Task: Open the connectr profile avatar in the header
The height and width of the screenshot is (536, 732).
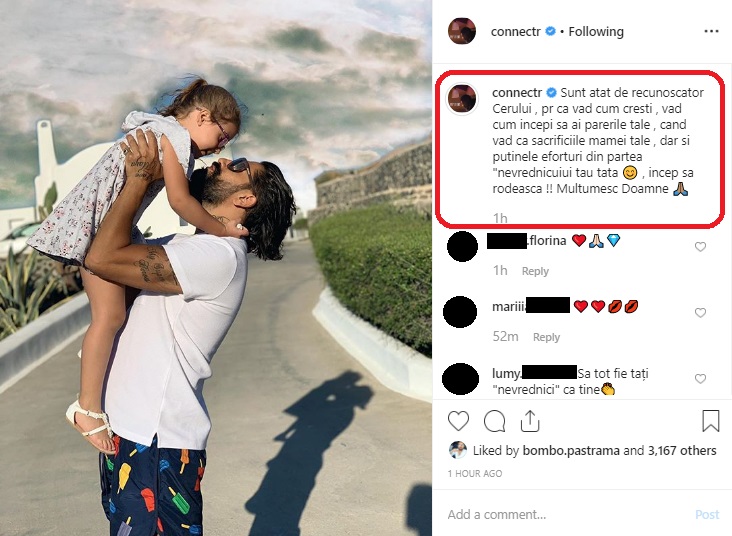Action: tap(462, 31)
